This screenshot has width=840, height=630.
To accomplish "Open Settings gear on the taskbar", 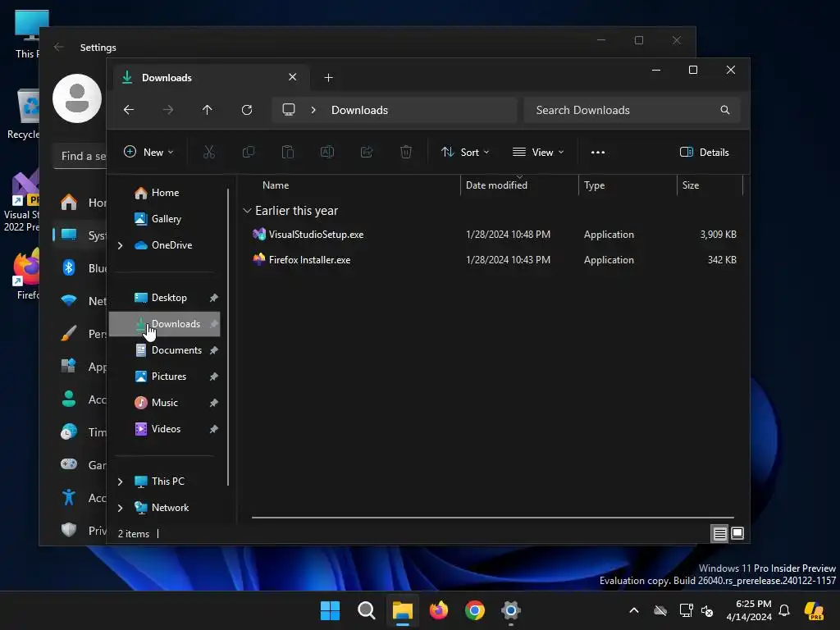I will (x=511, y=610).
